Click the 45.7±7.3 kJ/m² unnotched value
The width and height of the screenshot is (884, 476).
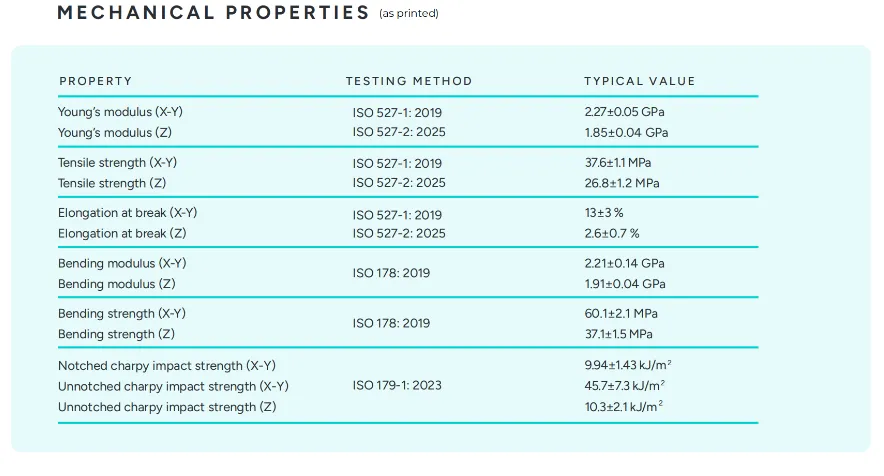(625, 386)
